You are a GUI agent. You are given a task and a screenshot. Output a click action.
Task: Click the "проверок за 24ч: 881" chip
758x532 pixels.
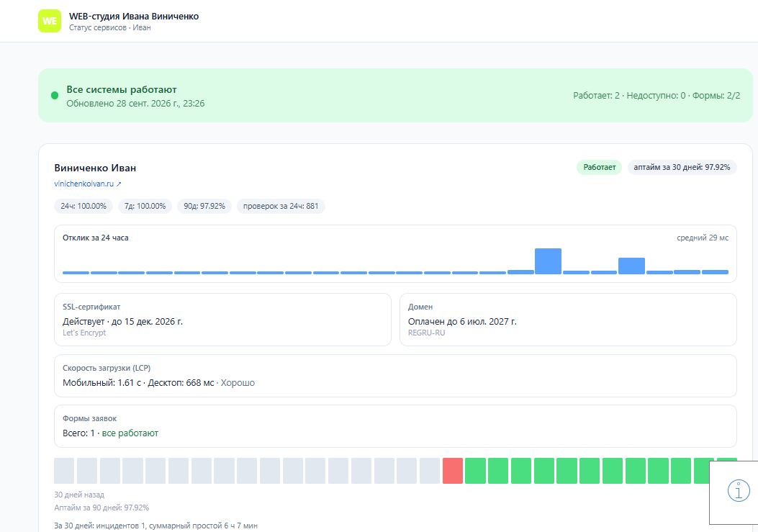281,206
